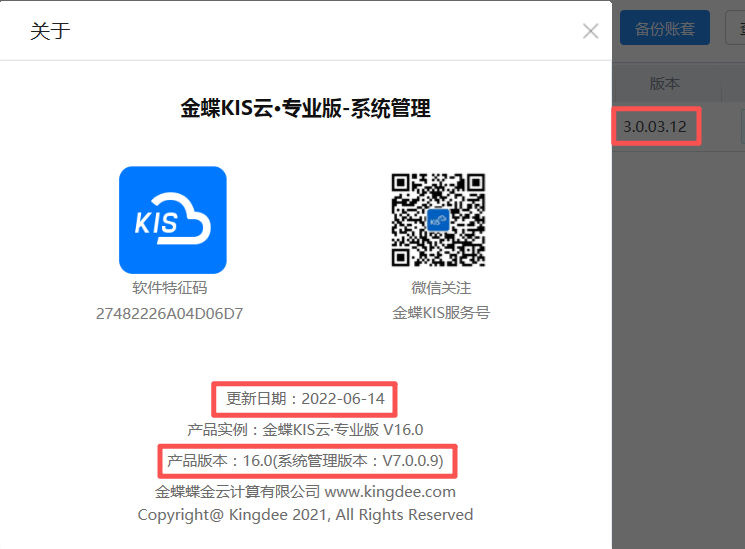Click the small logo inside the QR code

pos(438,221)
